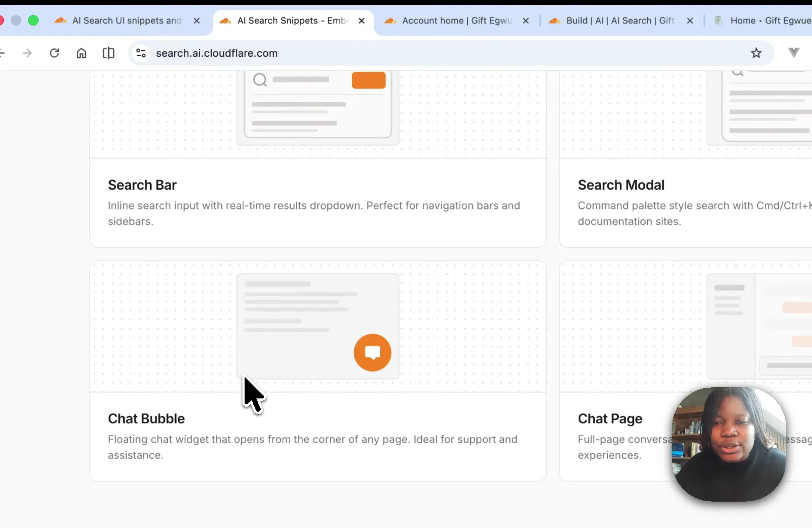The width and height of the screenshot is (812, 528).
Task: Open the chevron dropdown right of the bookmark star
Action: point(793,53)
